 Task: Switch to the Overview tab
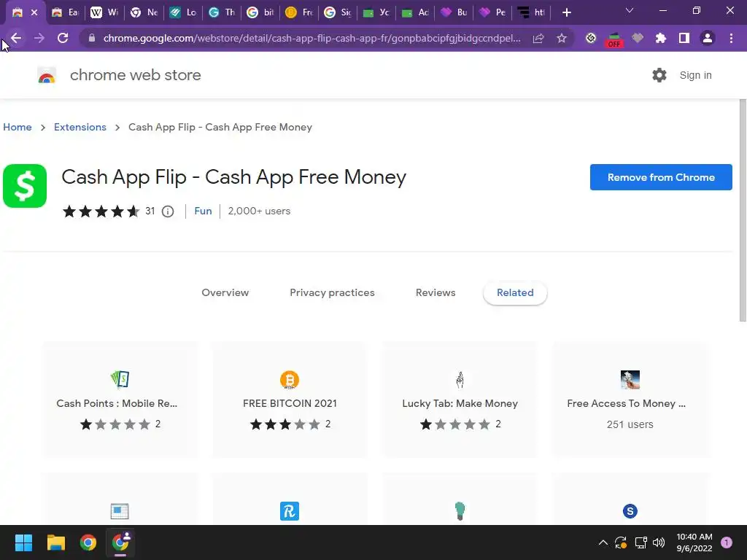coord(225,293)
